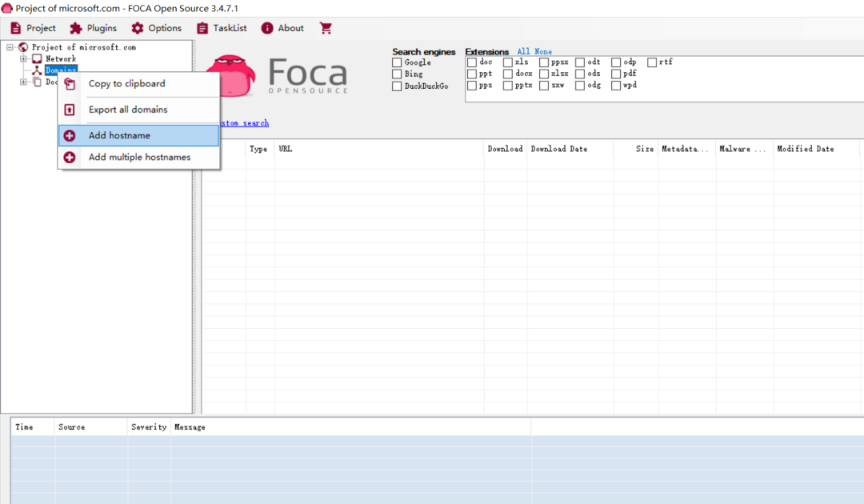Screen dimensions: 864x504
Task: Click the Options gear icon
Action: [x=138, y=28]
